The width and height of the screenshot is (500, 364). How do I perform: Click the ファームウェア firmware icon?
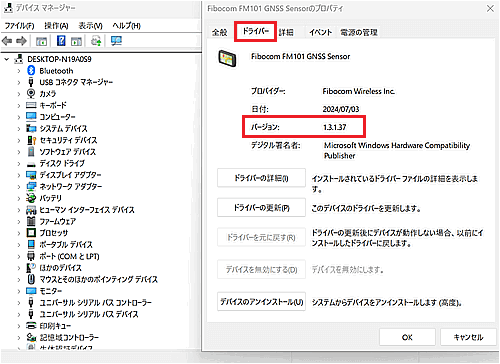pyautogui.click(x=31, y=221)
